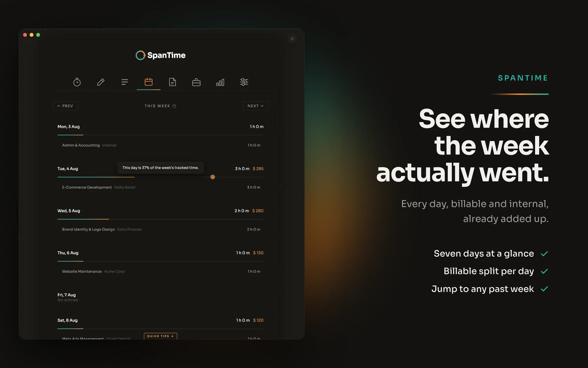Toggle the light theme sun icon
588x368 pixels.
(x=292, y=39)
